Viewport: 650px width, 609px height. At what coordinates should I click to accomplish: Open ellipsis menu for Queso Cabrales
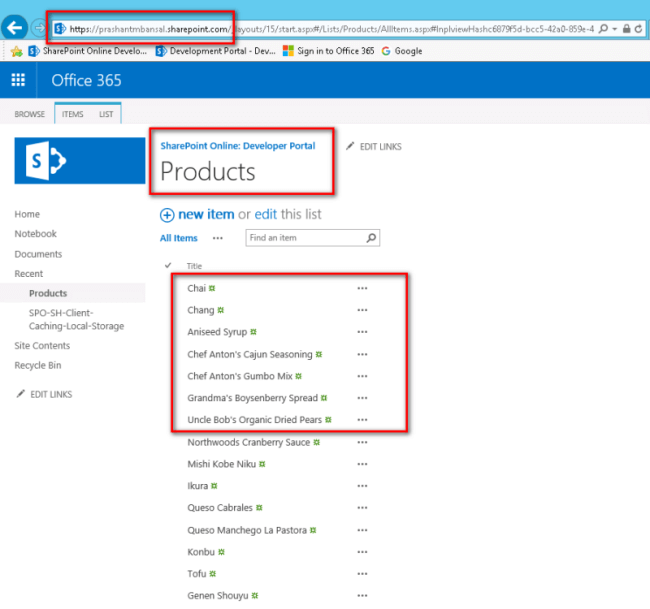click(362, 507)
